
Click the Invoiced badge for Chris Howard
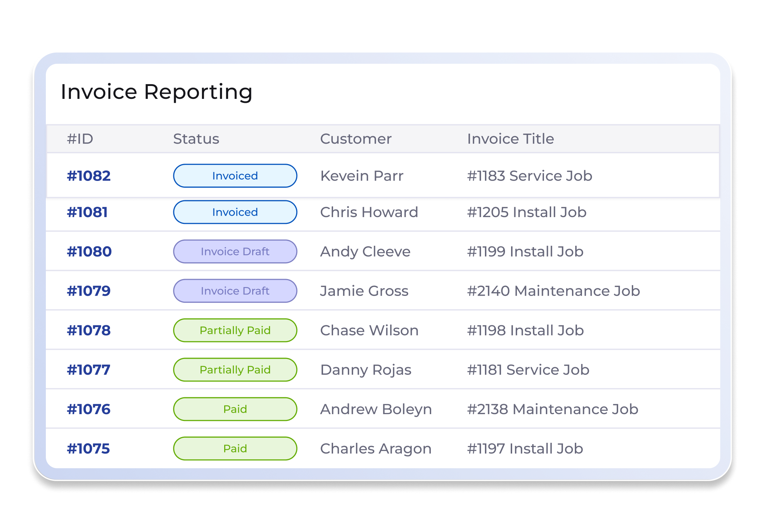pyautogui.click(x=235, y=212)
